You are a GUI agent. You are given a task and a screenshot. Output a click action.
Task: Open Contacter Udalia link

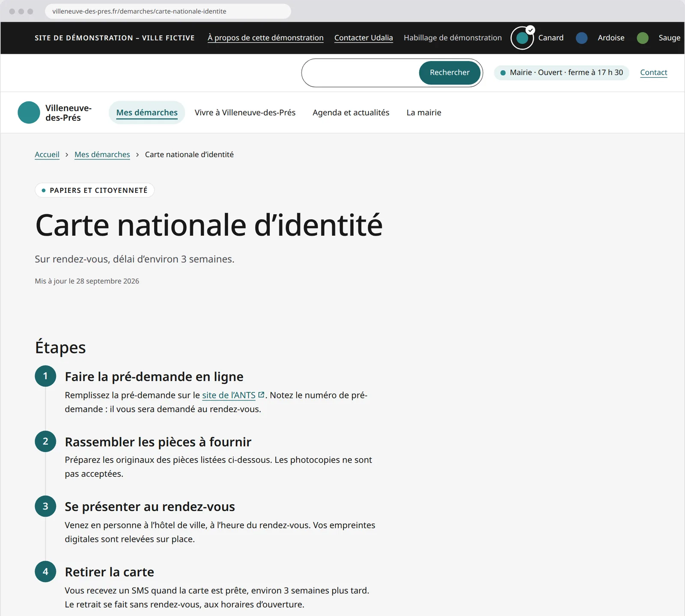363,38
